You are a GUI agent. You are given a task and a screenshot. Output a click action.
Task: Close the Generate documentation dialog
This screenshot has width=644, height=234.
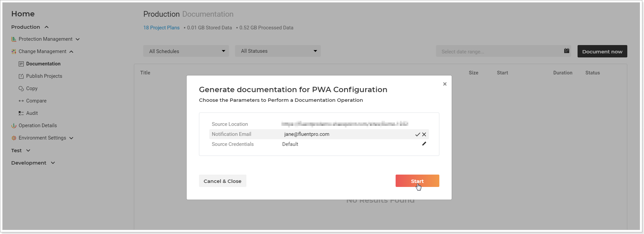point(445,84)
